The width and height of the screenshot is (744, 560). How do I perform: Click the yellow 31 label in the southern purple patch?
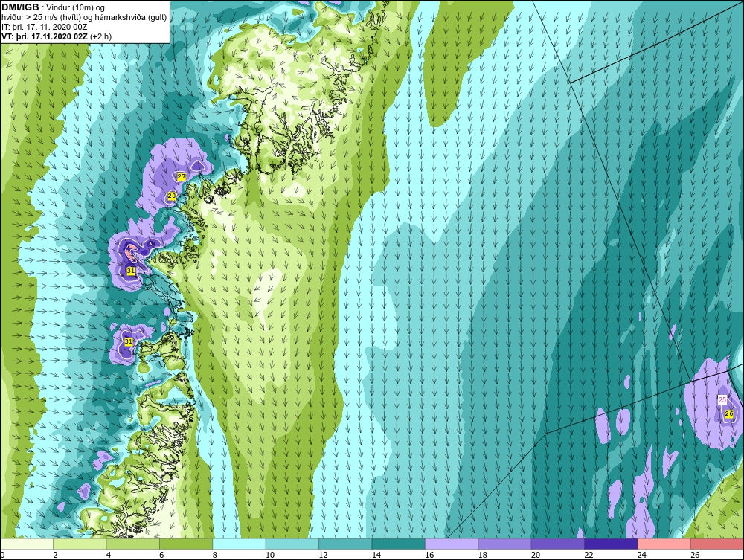(129, 341)
